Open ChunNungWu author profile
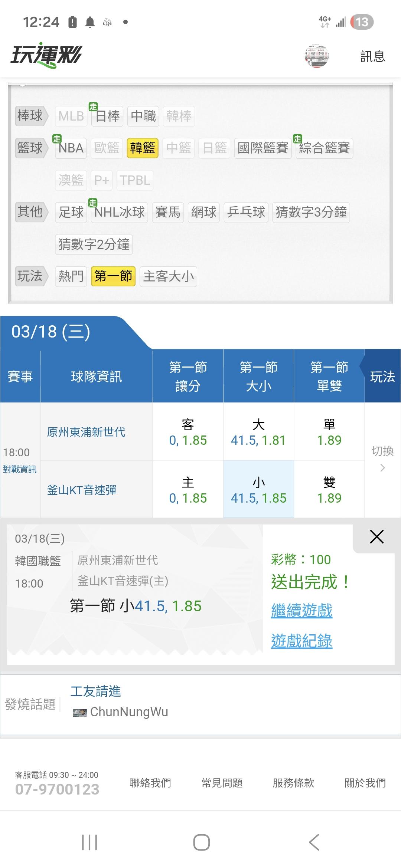This screenshot has height=868, width=401. click(x=129, y=712)
